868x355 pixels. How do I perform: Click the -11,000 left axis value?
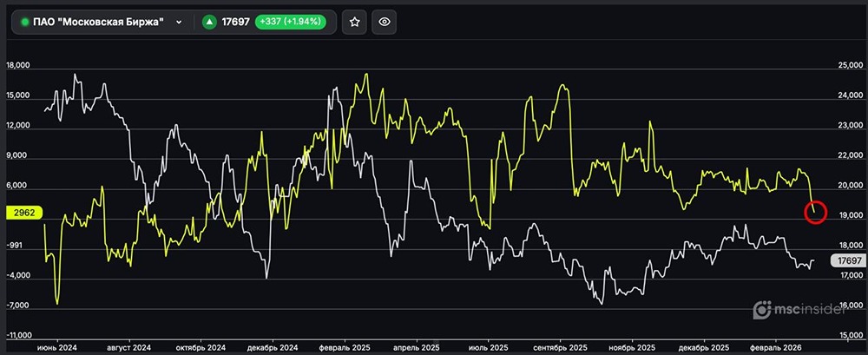click(18, 335)
